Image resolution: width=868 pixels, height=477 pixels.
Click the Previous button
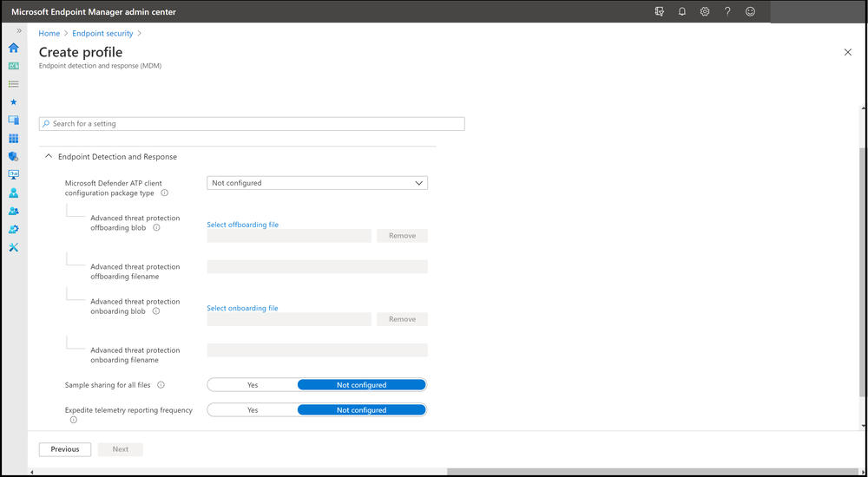click(65, 449)
